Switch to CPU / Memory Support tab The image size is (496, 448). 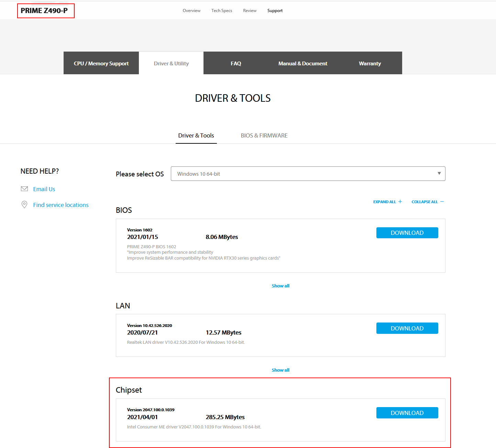tap(101, 63)
